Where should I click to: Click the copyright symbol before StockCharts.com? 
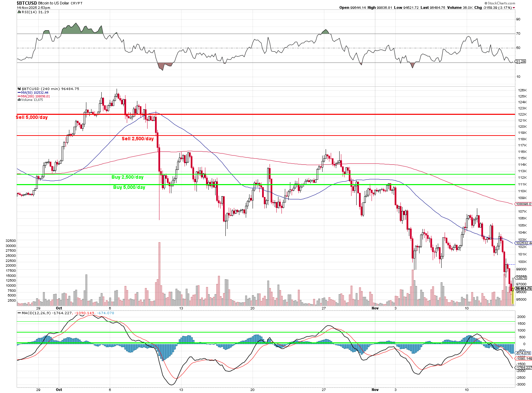coord(485,3)
